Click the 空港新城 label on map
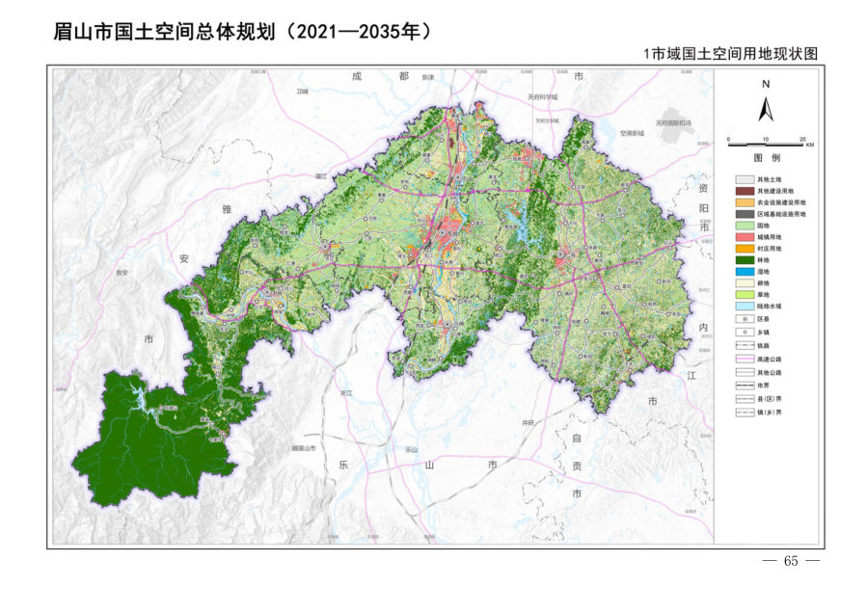The image size is (868, 614). [632, 133]
